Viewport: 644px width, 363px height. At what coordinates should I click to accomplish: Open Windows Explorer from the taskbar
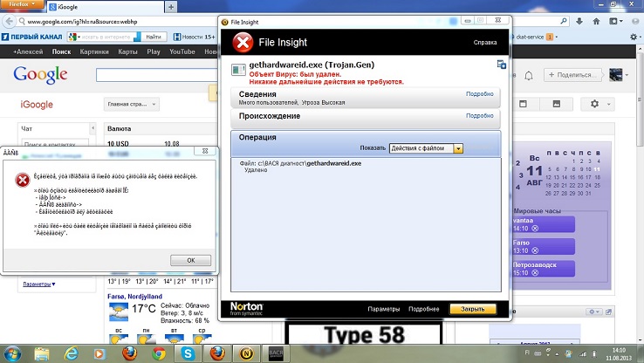42,354
